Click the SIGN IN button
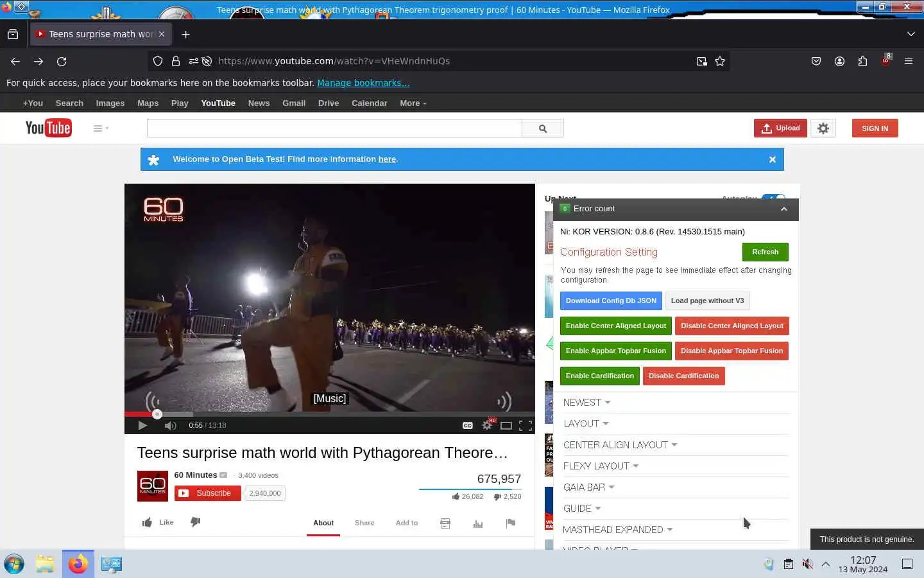The image size is (924, 578). (875, 128)
